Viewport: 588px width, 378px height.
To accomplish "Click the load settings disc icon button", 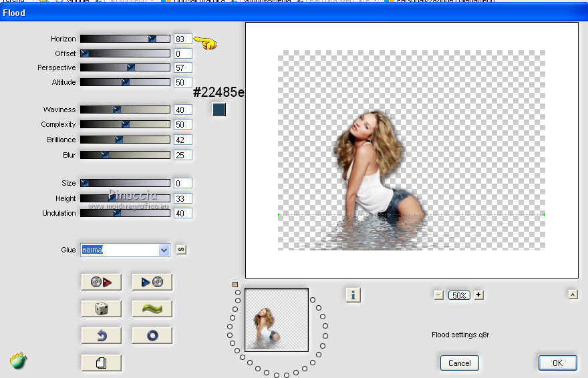I will (102, 282).
